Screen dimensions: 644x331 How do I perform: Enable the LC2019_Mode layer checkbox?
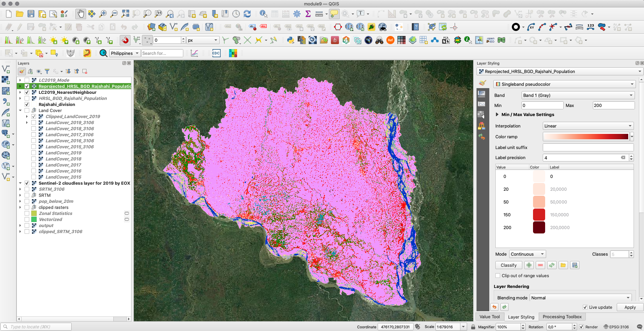(x=27, y=80)
